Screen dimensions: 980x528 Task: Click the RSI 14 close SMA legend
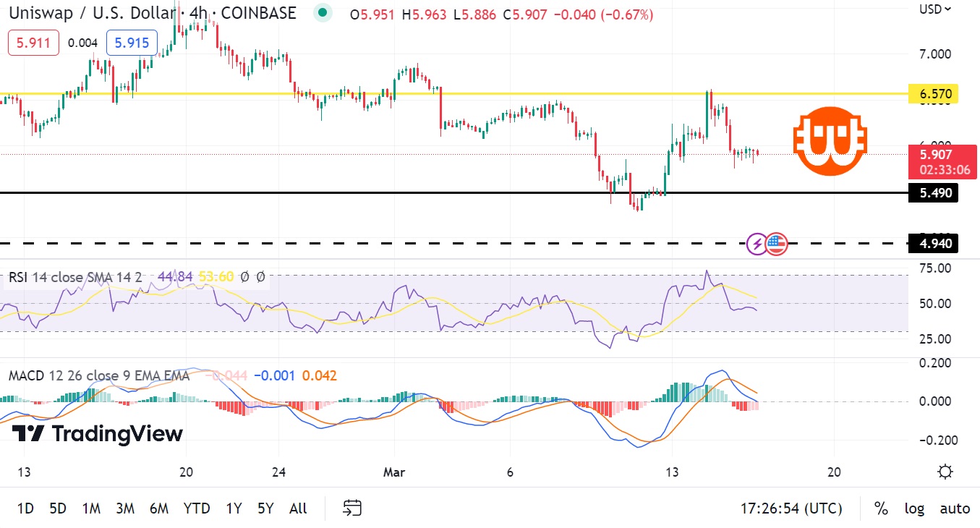coord(75,276)
